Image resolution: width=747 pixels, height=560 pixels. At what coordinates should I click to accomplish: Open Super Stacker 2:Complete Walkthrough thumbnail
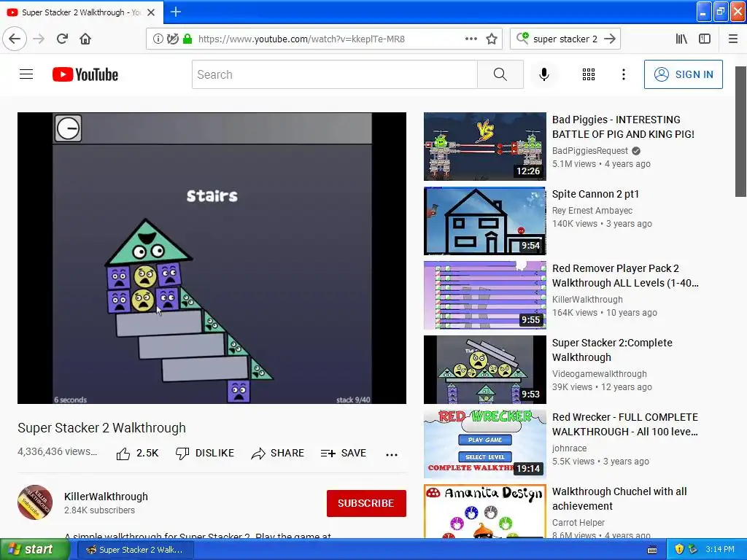[x=485, y=370]
